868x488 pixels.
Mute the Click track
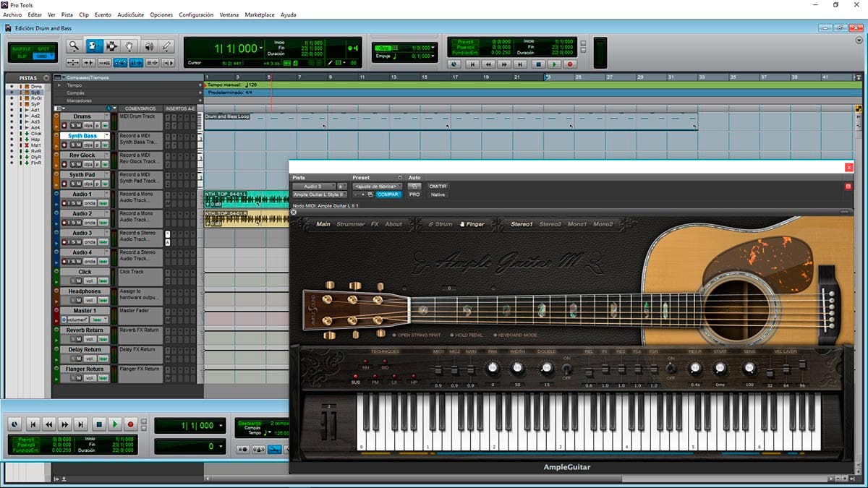tap(80, 281)
